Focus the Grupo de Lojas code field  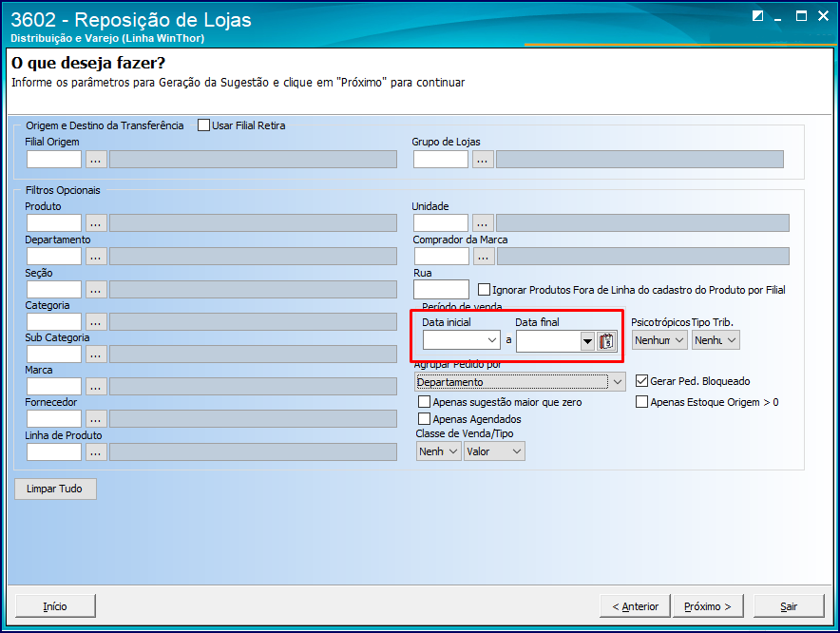tap(441, 160)
